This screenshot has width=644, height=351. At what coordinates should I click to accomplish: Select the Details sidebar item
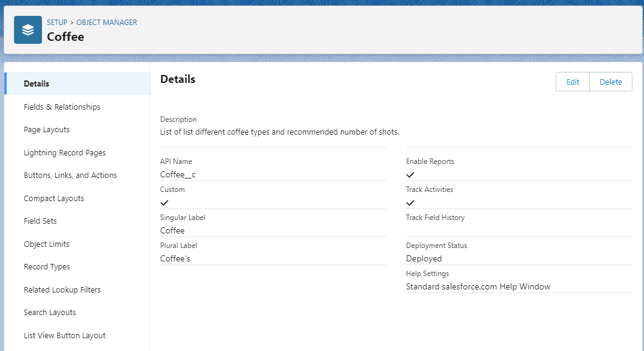(x=37, y=84)
